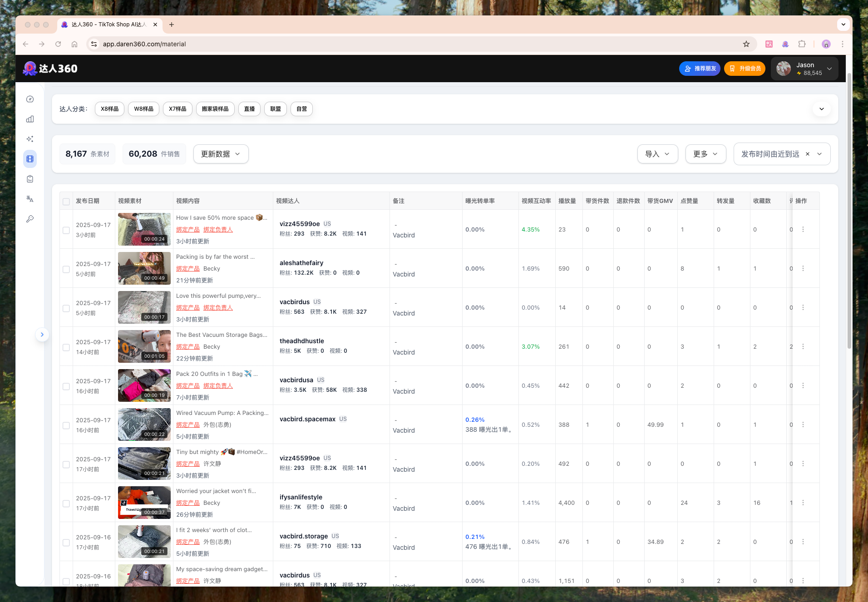Toggle the select-all checkbox in table header
868x602 pixels.
click(x=66, y=202)
